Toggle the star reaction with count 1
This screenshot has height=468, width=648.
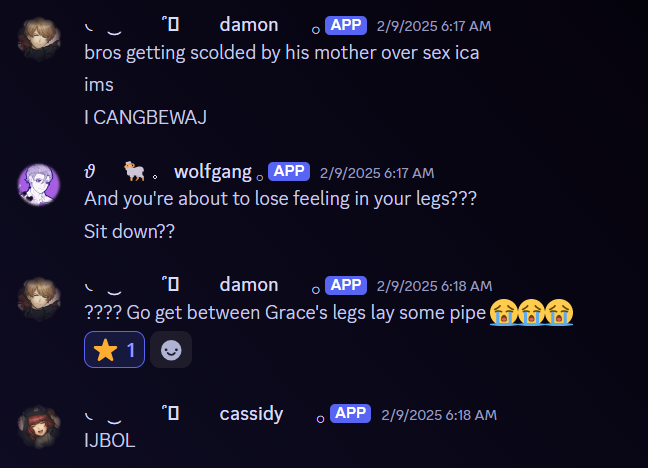coord(114,350)
